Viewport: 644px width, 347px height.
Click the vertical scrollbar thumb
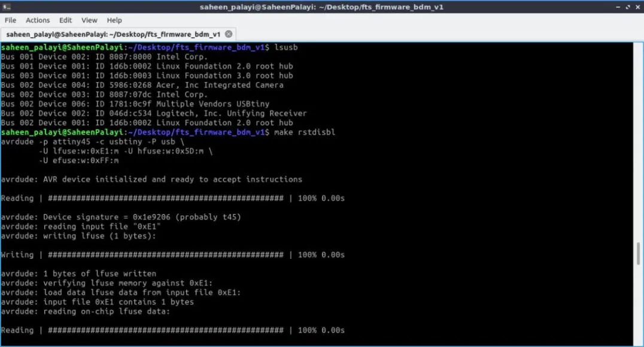[x=638, y=254]
